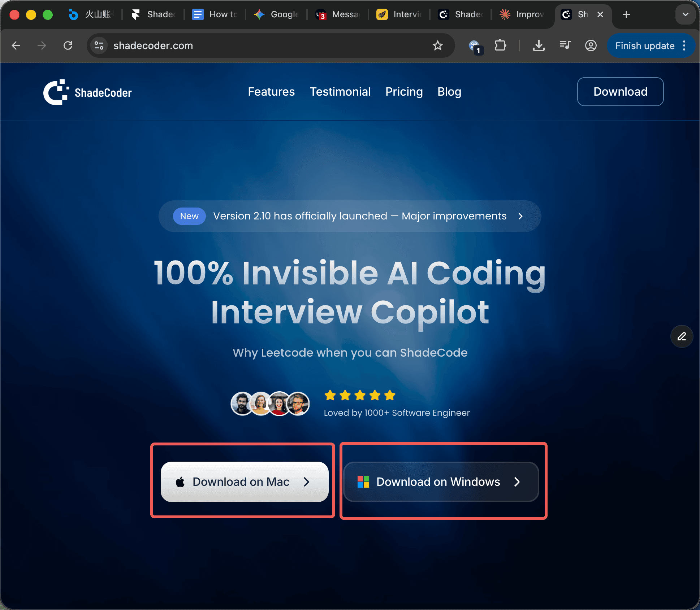Open the Chrome profile avatar icon
The image size is (700, 610).
(x=591, y=45)
